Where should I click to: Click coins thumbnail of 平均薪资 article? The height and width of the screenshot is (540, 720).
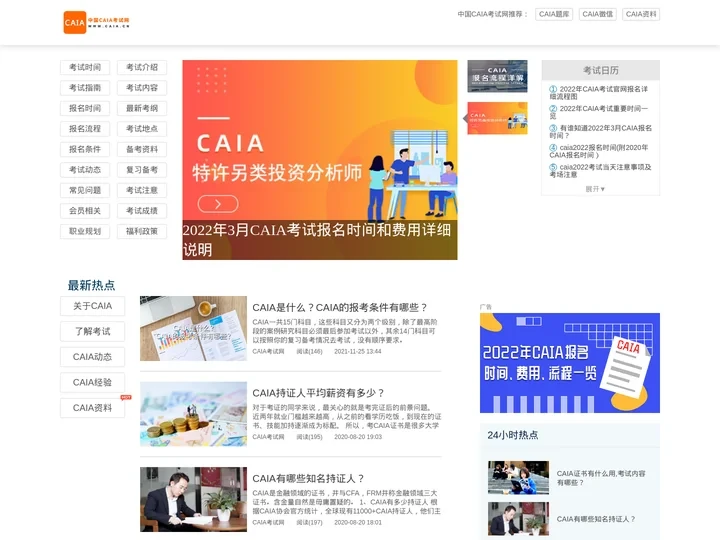tap(193, 414)
